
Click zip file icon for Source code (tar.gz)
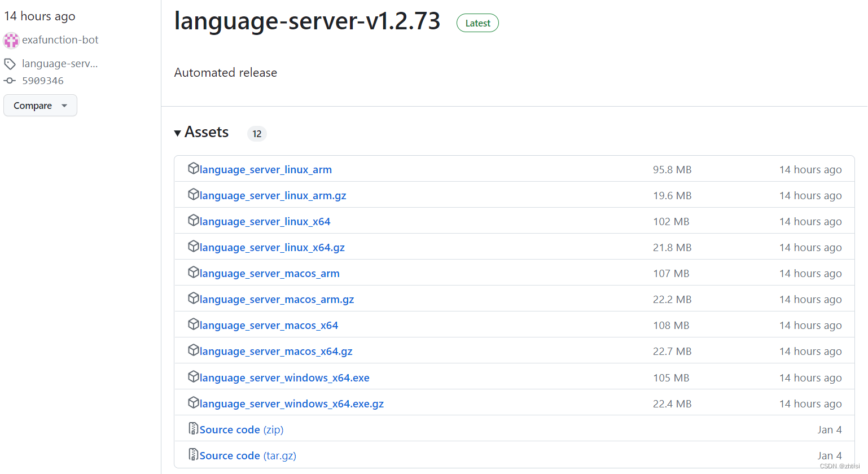pos(194,454)
